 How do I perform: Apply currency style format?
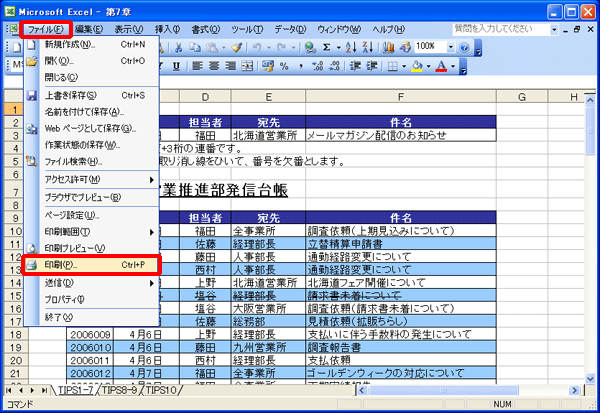pos(268,66)
